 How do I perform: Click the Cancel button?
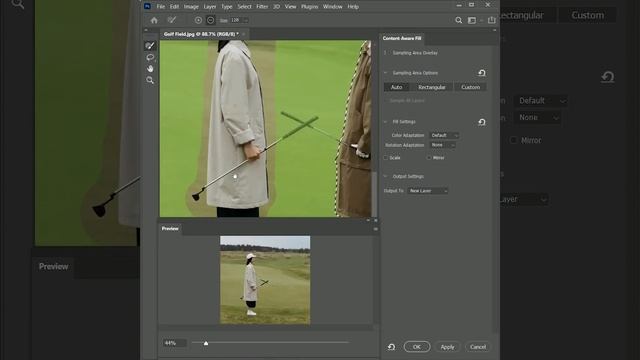pyautogui.click(x=478, y=347)
